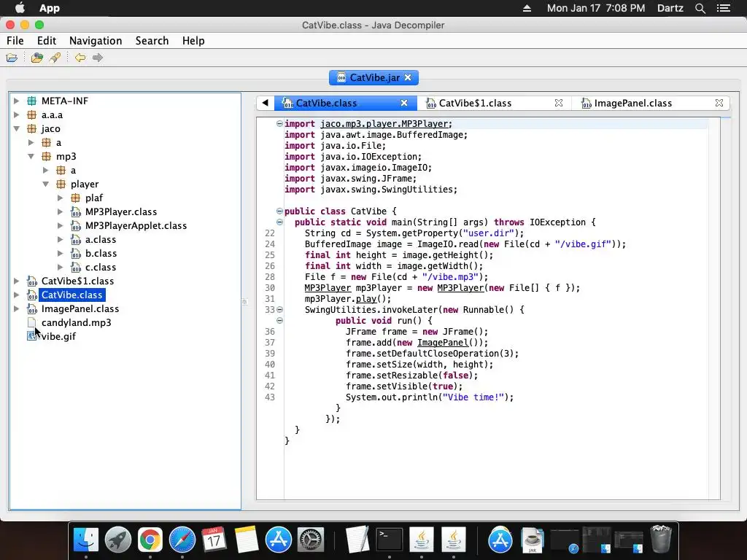Collapse the jaco package node
This screenshot has height=560, width=747.
16,128
